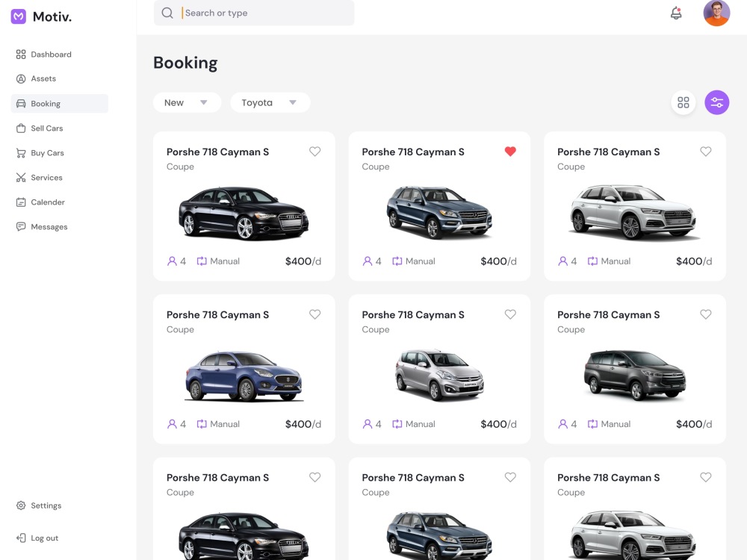Screen dimensions: 747x560
Task: Click Porshe 718 Cayman S title on silver minivan card
Action: 413,315
